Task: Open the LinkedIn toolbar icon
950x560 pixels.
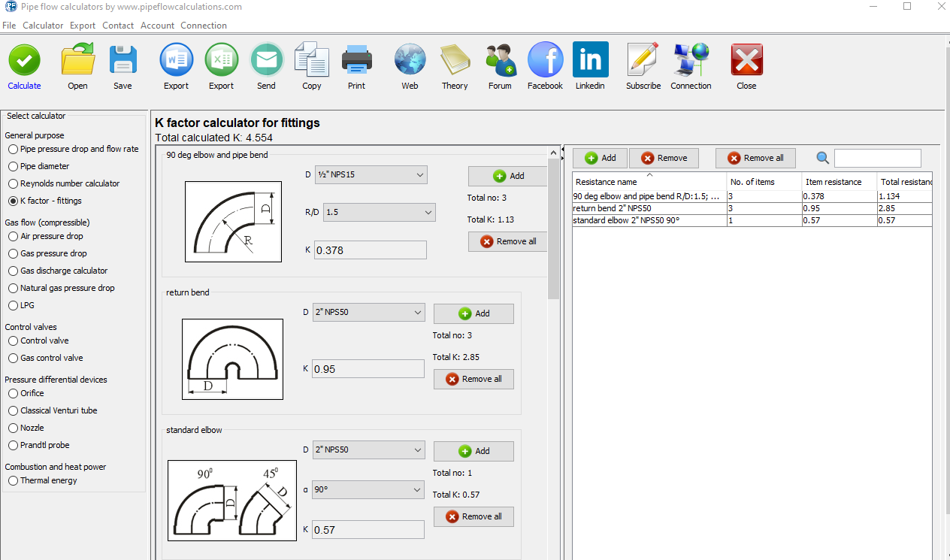Action: pyautogui.click(x=590, y=60)
